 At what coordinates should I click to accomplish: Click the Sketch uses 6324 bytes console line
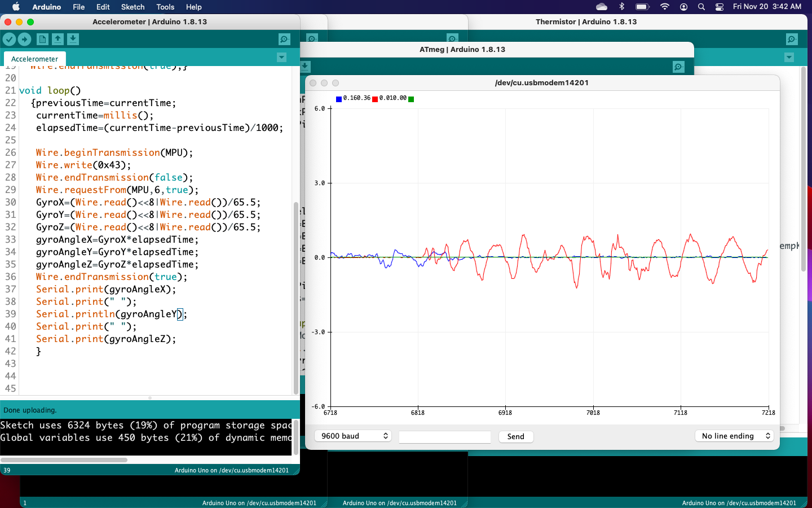(x=146, y=425)
